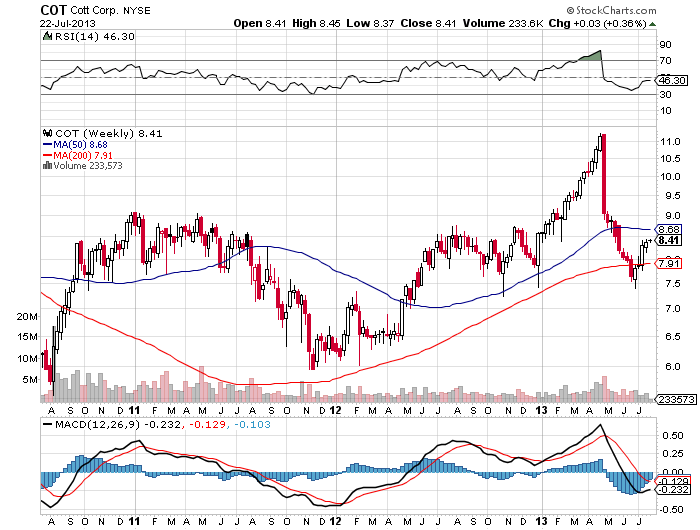
Task: Click the green up-arrow next to Chg
Action: (x=653, y=24)
